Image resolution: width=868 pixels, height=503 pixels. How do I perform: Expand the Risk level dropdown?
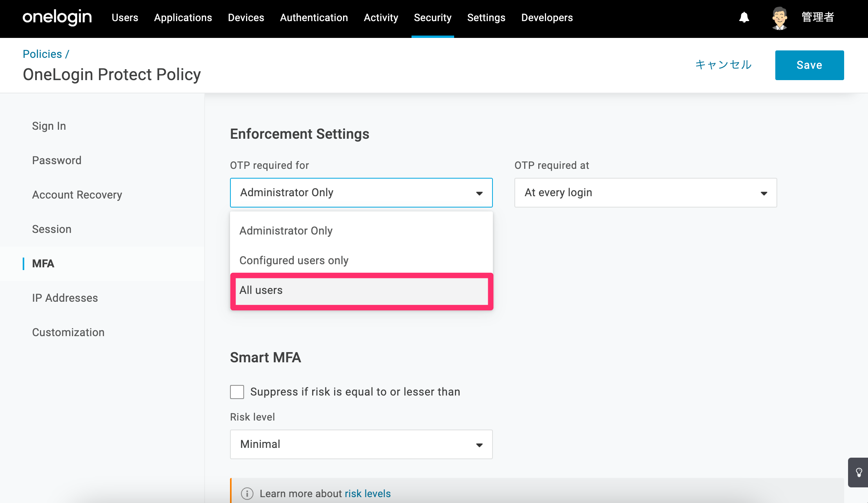[361, 444]
